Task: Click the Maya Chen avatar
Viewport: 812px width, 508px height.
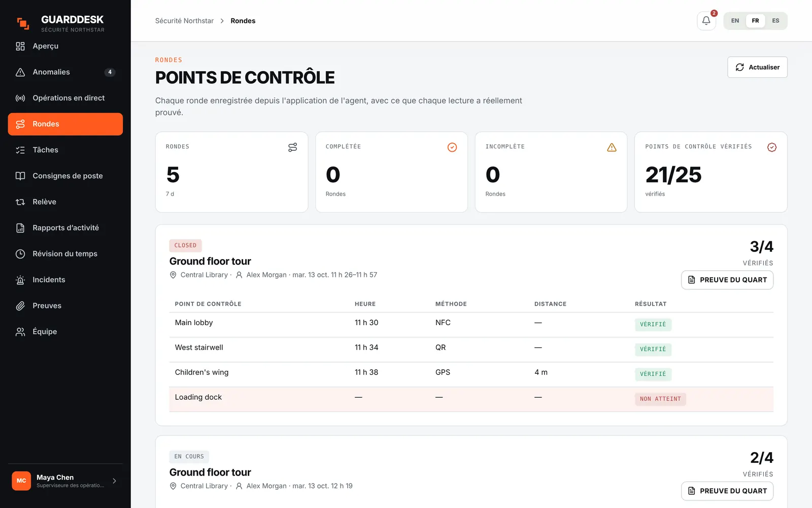Action: click(x=21, y=481)
